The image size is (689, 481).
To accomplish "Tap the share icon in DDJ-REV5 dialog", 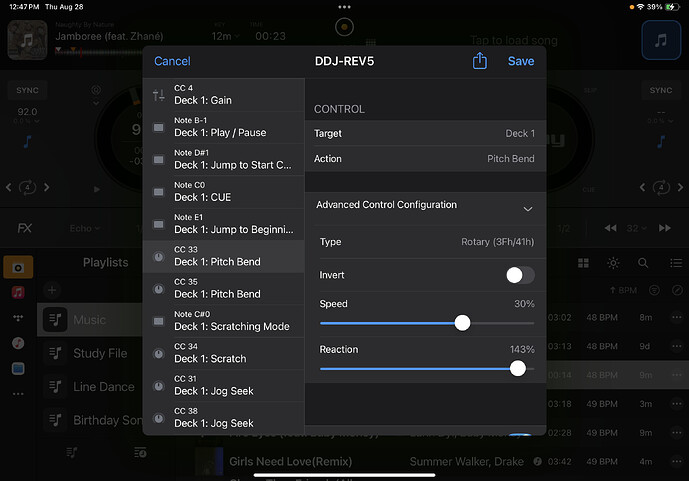I will click(x=479, y=61).
